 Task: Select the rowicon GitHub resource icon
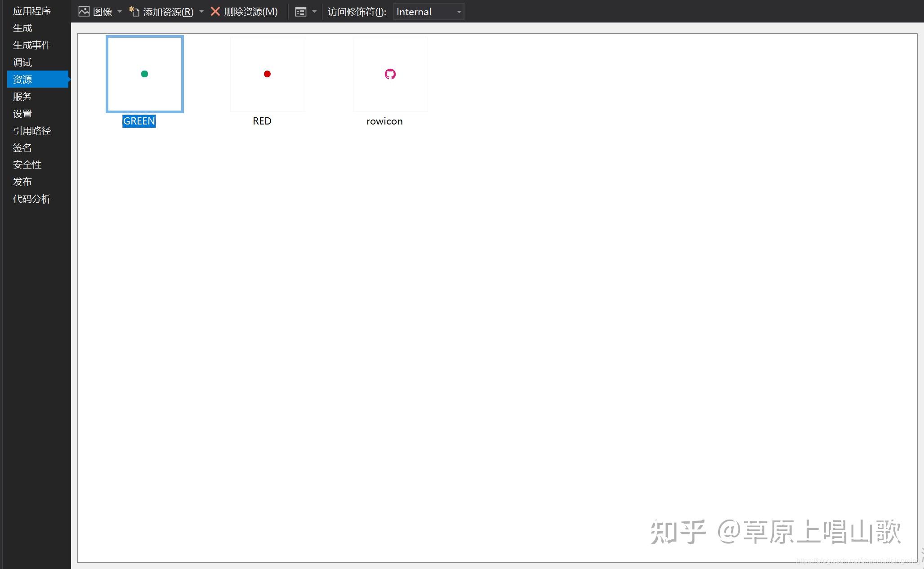(x=390, y=74)
